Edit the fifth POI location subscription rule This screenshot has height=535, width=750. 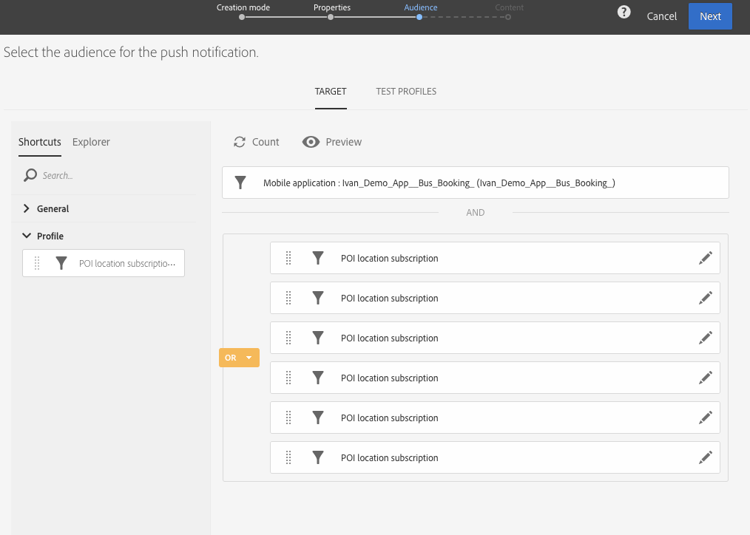[x=706, y=418]
